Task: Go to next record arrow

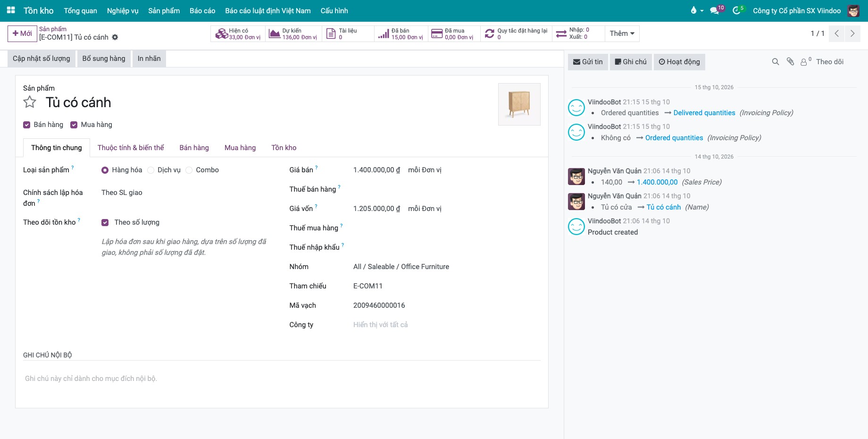Action: tap(852, 34)
